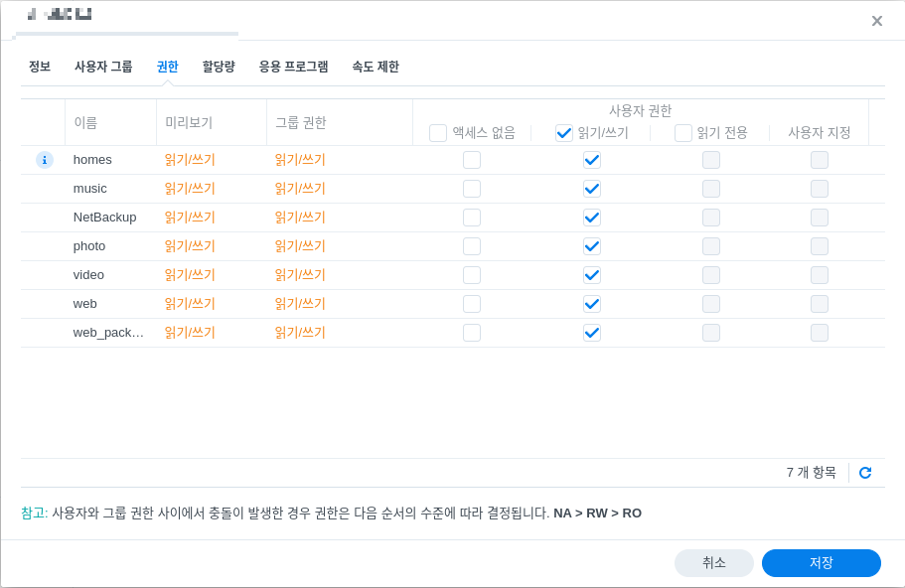Select the web folder name

click(84, 304)
